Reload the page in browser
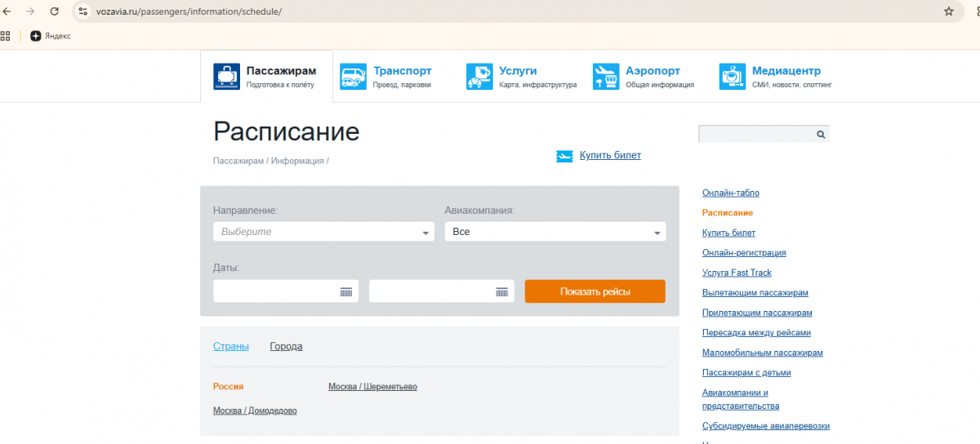This screenshot has height=444, width=980. (55, 11)
